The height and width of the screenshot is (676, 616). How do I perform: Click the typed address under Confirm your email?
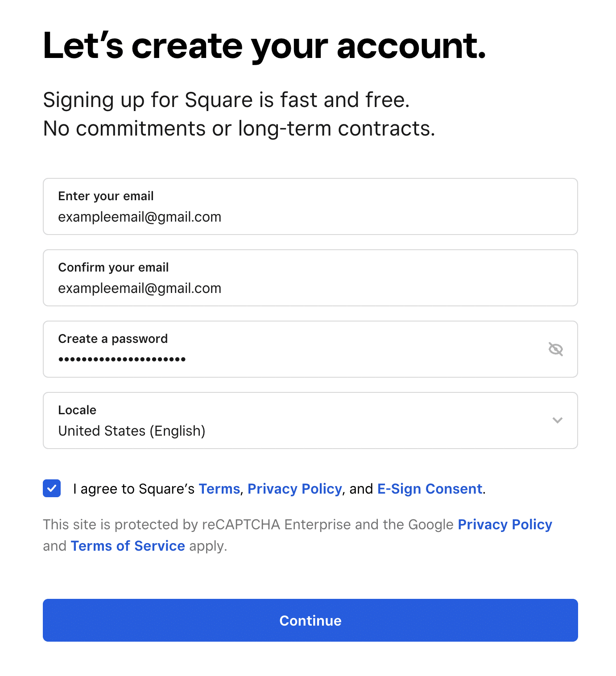pyautogui.click(x=140, y=289)
